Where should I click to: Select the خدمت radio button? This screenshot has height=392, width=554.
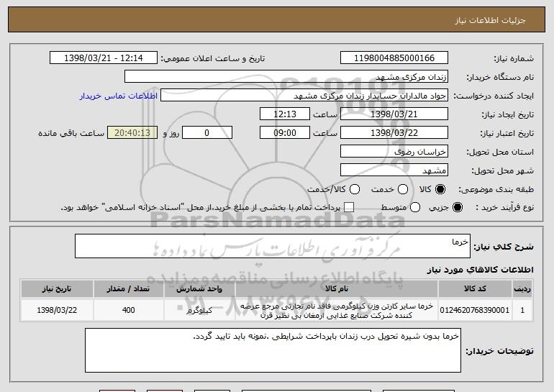403,189
